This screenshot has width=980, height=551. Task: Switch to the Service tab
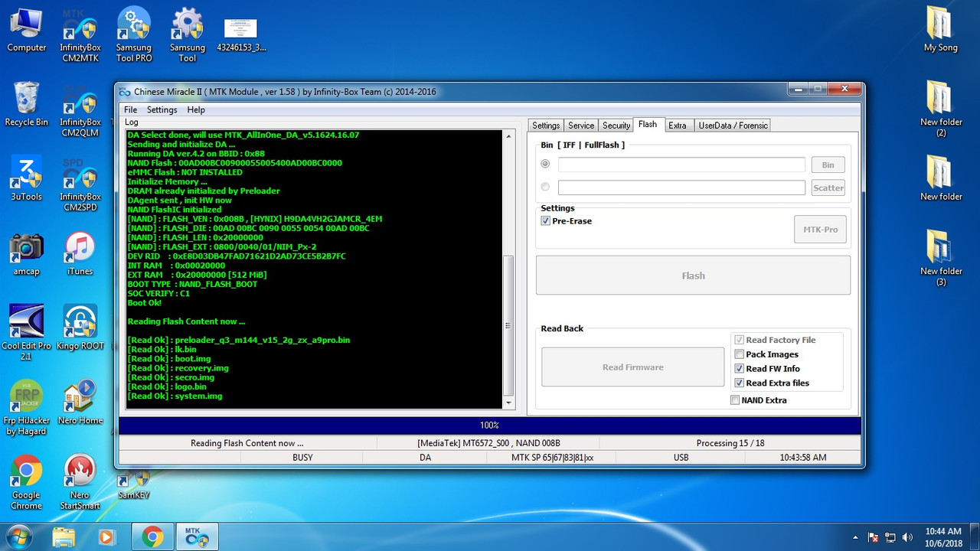point(581,126)
